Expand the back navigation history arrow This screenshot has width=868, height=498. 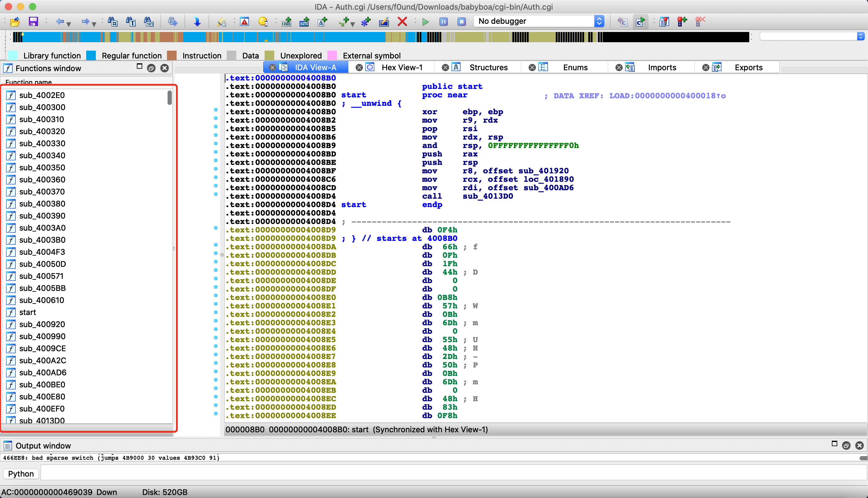(69, 24)
